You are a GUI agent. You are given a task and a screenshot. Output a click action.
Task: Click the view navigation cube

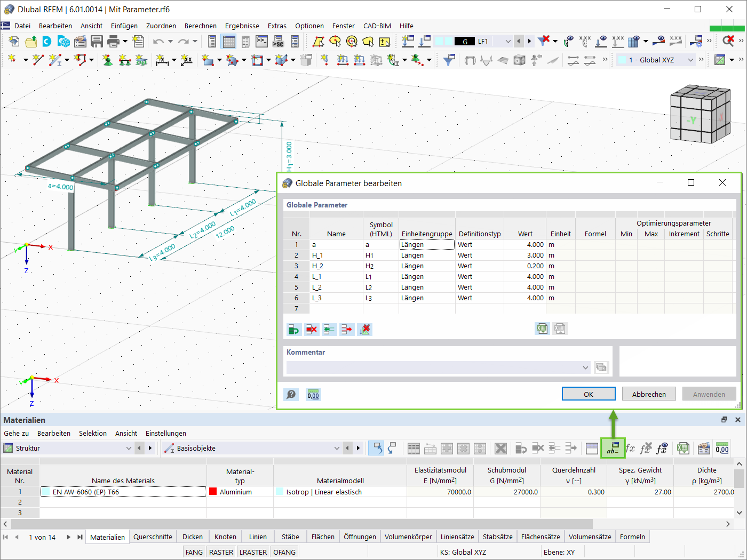coord(700,114)
